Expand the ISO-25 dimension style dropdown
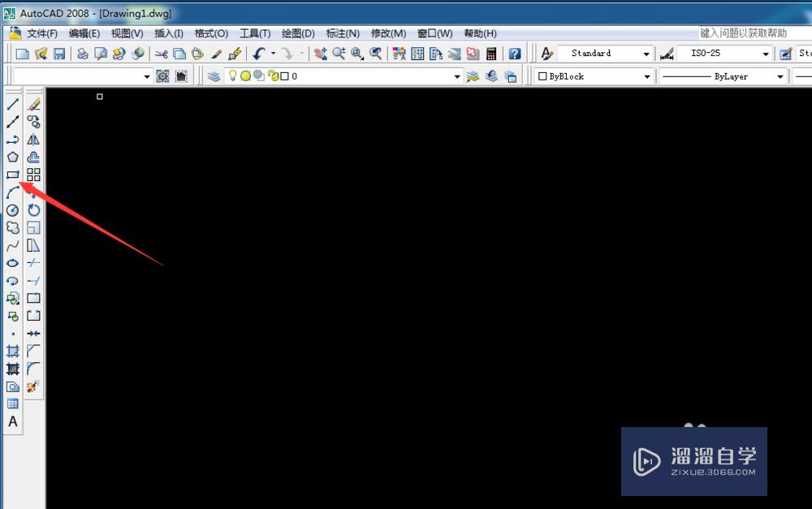 coord(765,53)
